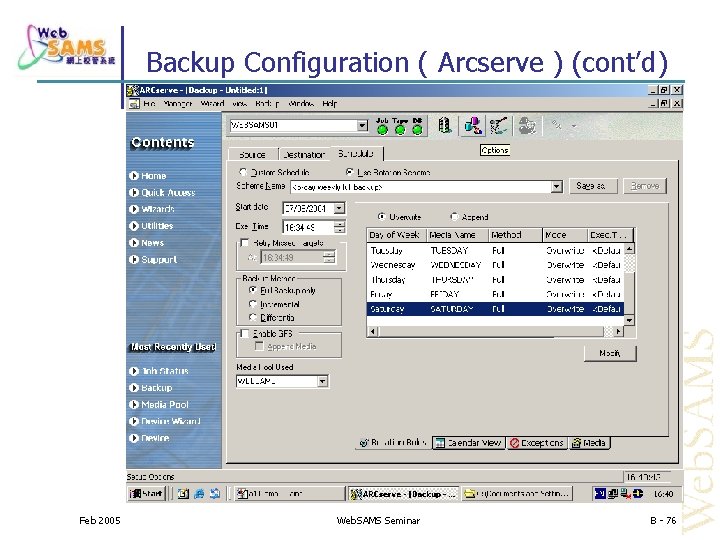720x540 pixels.
Task: Click the News arrow icon
Action: (134, 243)
